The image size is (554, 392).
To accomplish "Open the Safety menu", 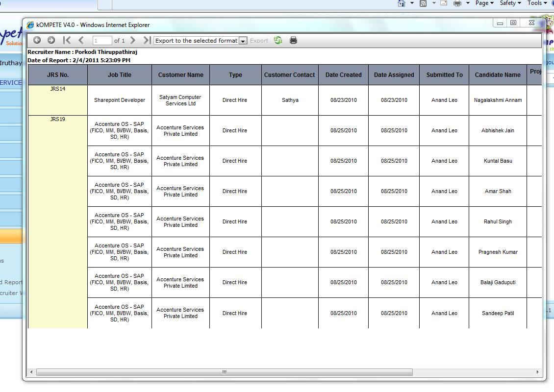I will pos(510,3).
